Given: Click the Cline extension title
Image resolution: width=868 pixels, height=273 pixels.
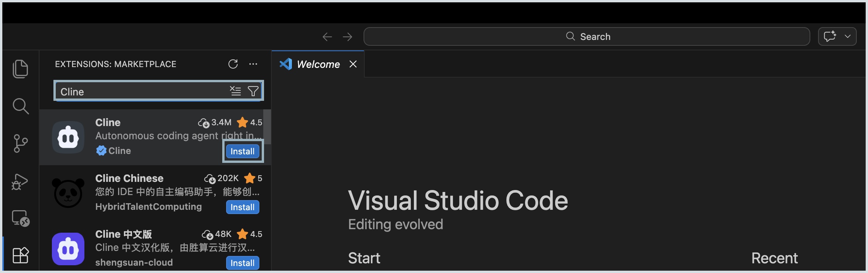Looking at the screenshot, I should tap(108, 123).
